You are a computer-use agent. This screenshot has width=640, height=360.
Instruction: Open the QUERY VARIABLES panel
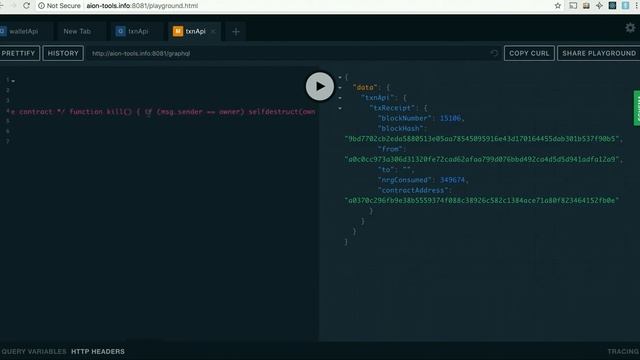pyautogui.click(x=33, y=351)
